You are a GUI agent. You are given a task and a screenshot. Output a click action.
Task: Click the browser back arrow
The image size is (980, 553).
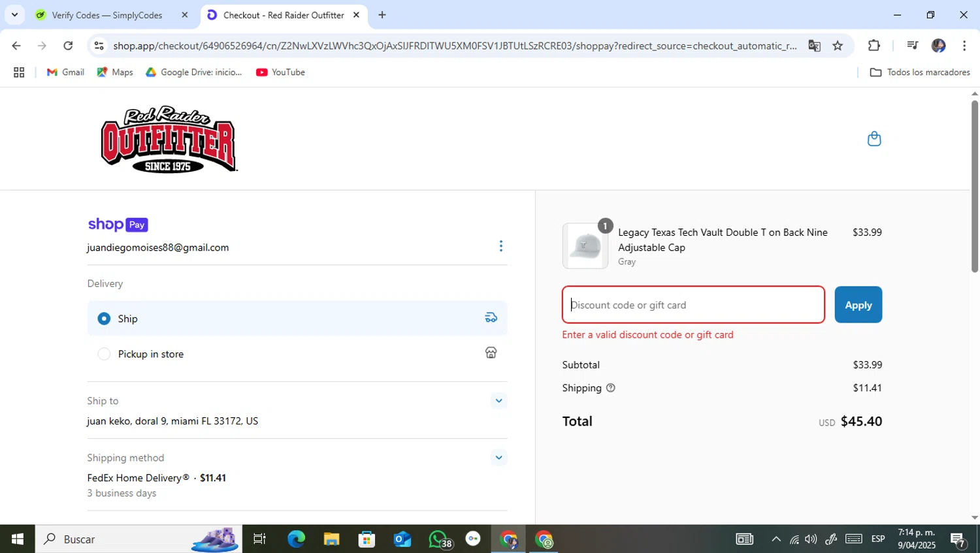[x=16, y=46]
